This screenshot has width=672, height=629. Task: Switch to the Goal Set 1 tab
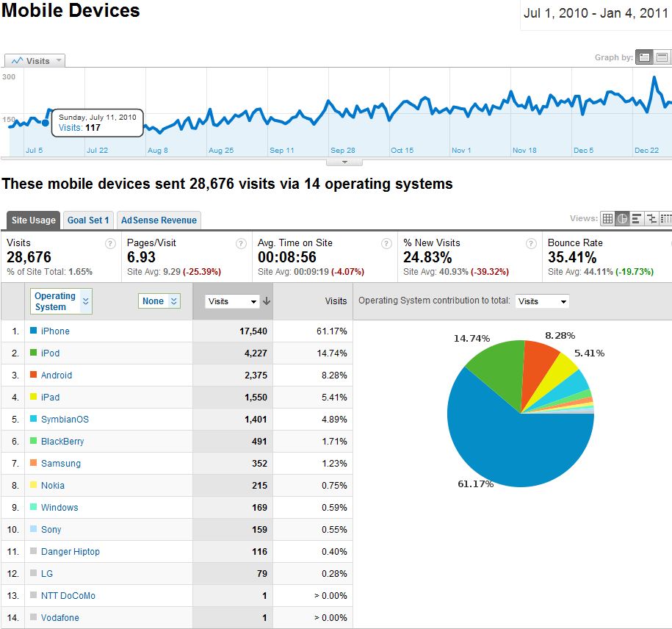pos(88,220)
